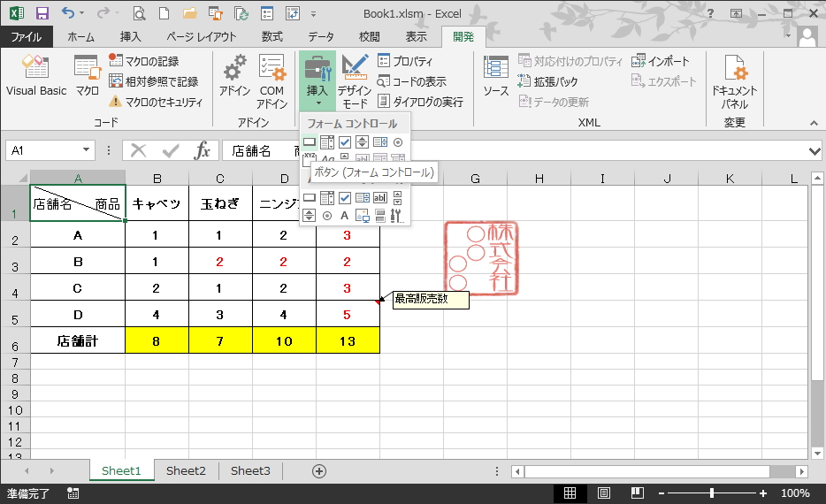
Task: Open the マクロ (Macros) dialog
Action: coord(87,75)
